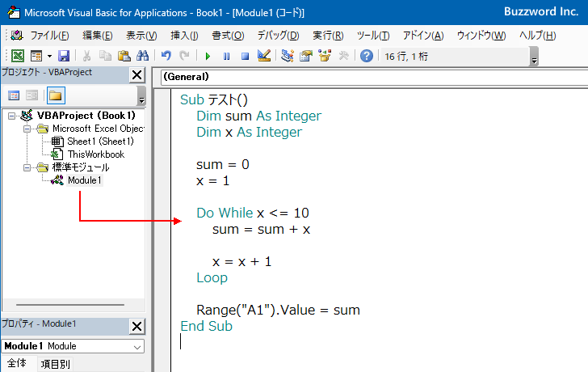The height and width of the screenshot is (372, 588).
Task: Click the Paste clipboard icon
Action: (124, 56)
